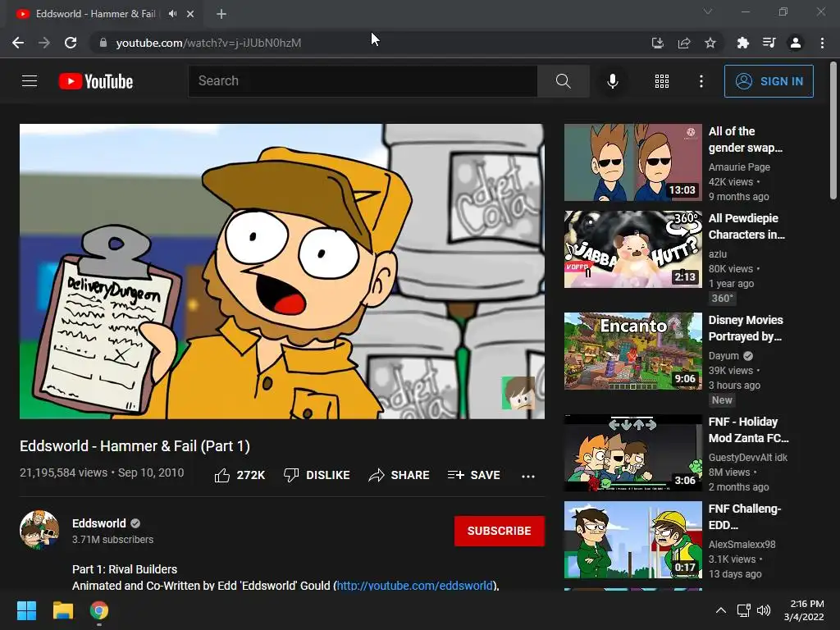Click the search magnifier button
840x630 pixels.
563,81
